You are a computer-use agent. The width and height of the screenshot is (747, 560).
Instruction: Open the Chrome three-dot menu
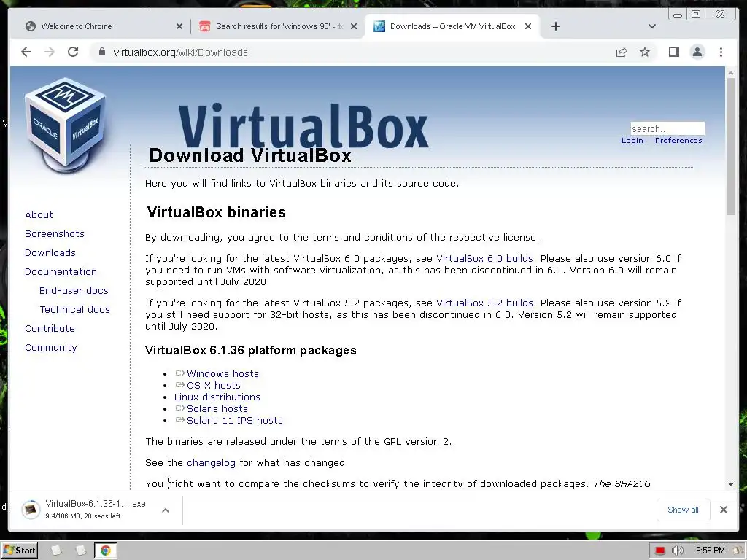click(721, 52)
